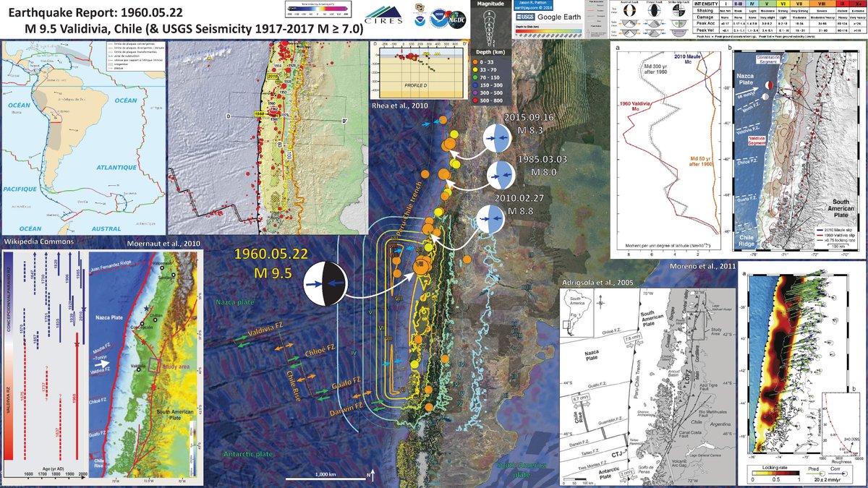Click the 'Jason R. Patton' author credit
The height and width of the screenshot is (488, 868).
[533, 4]
